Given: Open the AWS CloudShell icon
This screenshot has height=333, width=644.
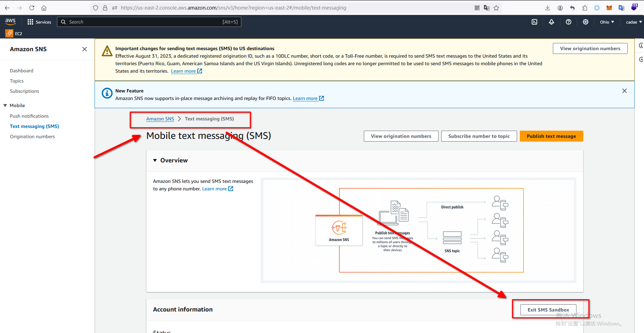Looking at the screenshot, I should click(534, 22).
